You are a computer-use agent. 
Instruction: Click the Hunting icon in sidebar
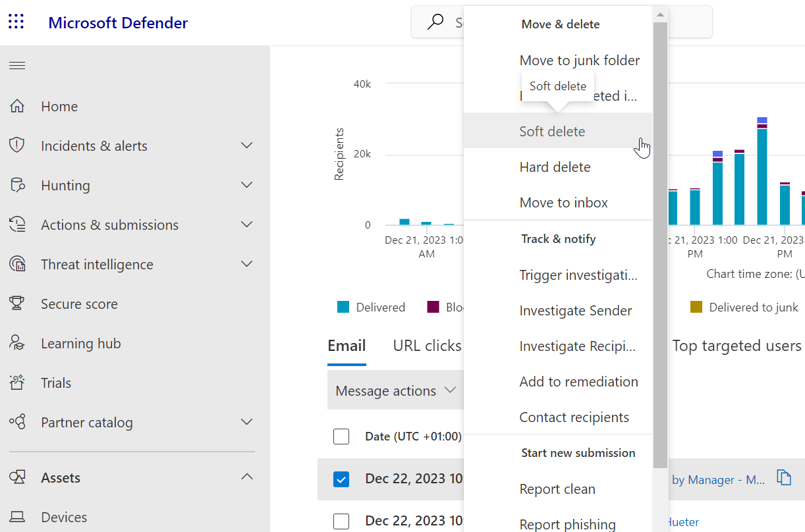click(x=17, y=185)
